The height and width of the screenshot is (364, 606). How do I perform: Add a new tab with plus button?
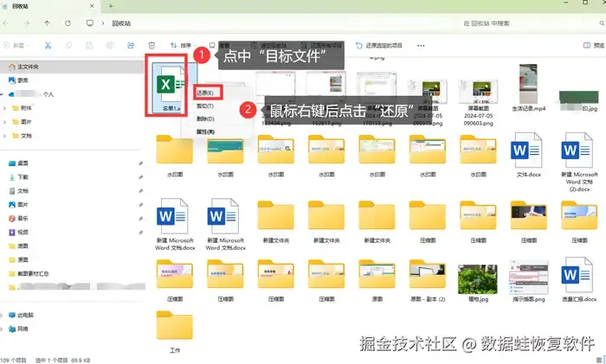tap(111, 6)
